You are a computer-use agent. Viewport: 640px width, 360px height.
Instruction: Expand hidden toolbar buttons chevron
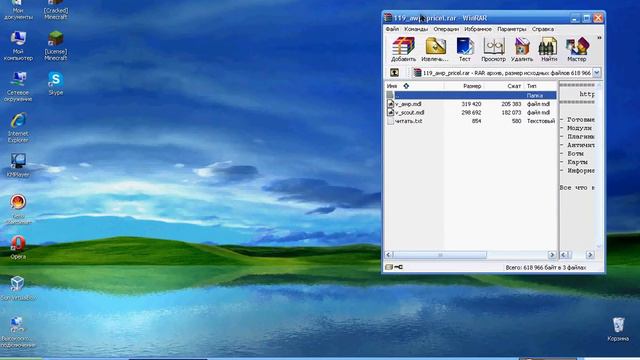pos(599,38)
